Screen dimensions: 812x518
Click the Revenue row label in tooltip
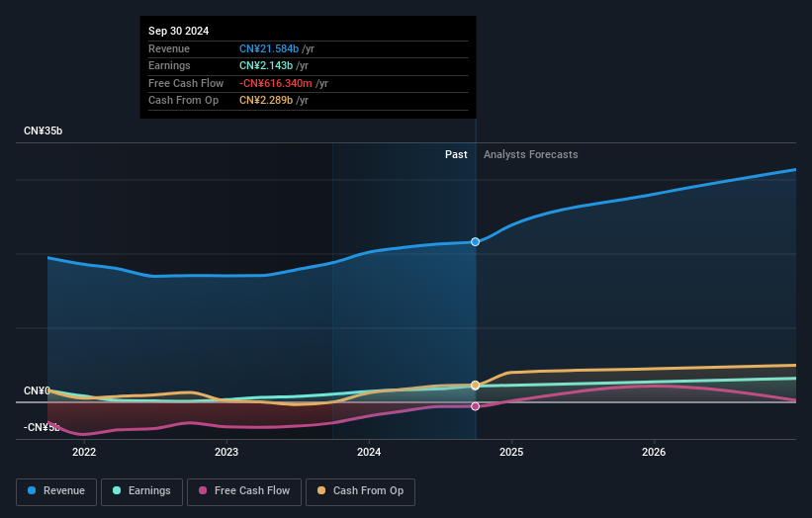169,48
